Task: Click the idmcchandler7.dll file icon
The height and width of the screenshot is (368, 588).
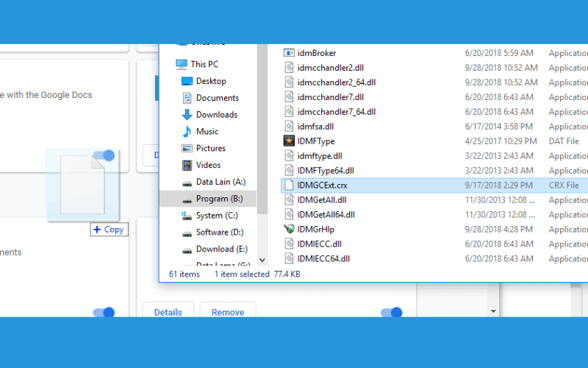Action: pos(289,97)
